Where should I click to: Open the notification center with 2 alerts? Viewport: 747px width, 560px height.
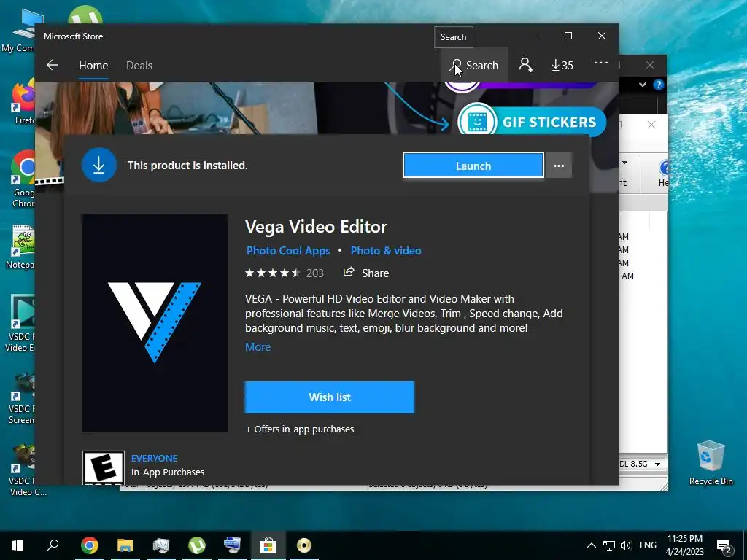point(724,546)
